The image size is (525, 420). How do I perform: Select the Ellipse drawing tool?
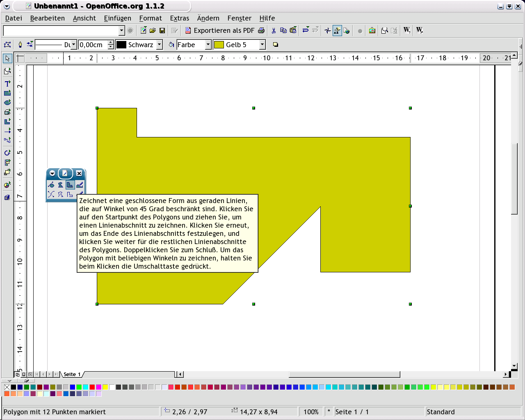tap(7, 103)
